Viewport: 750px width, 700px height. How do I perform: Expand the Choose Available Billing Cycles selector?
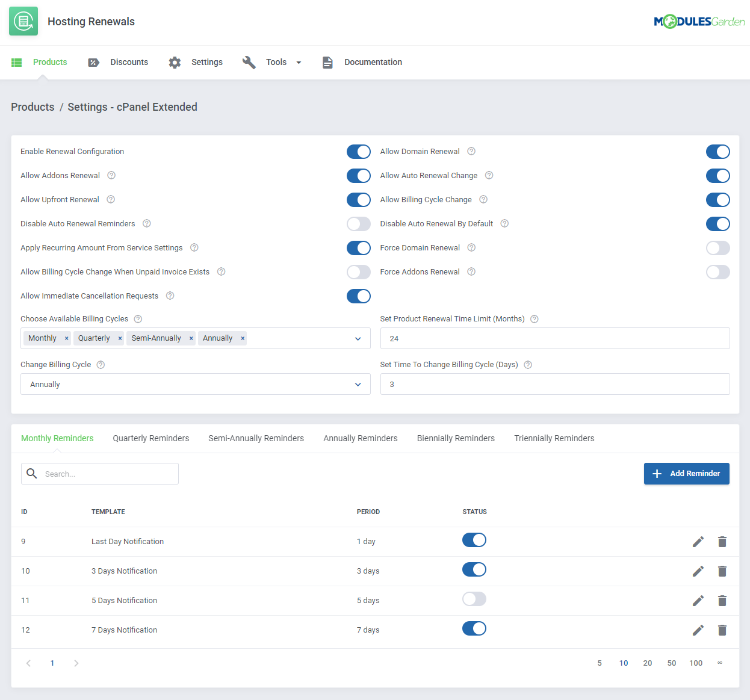point(358,338)
